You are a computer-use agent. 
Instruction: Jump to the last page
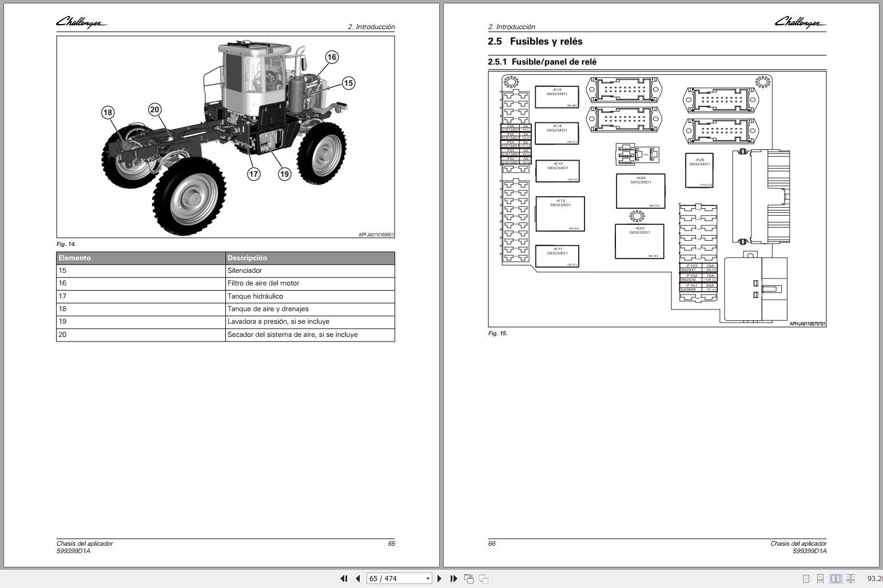coord(454,578)
